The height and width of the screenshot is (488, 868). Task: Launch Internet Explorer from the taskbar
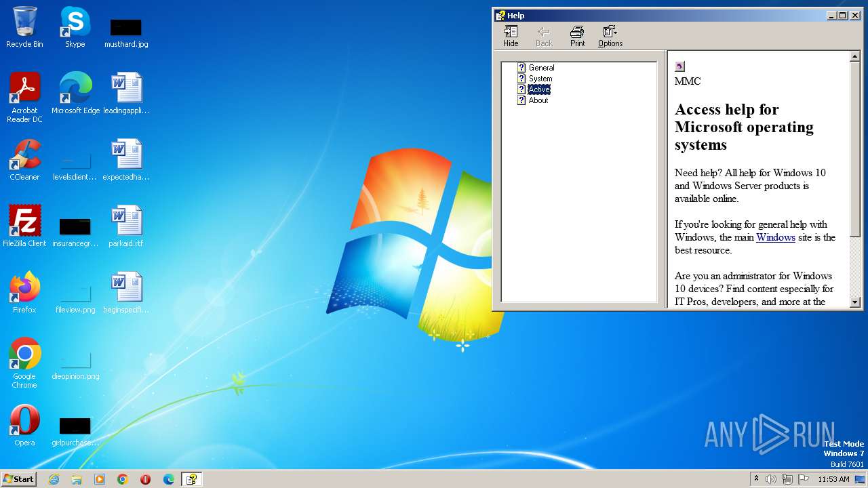(54, 479)
